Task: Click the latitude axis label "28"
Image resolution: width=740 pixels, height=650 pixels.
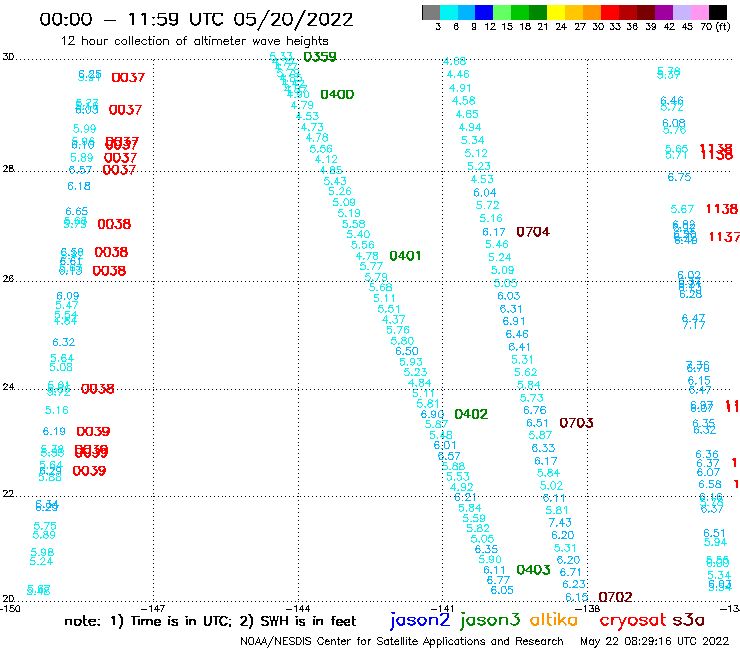Action: [x=8, y=169]
